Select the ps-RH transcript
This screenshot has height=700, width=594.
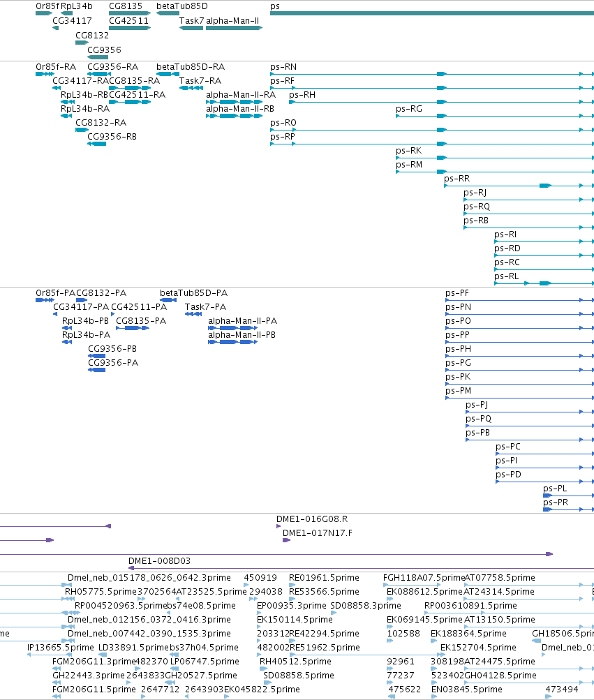click(302, 95)
